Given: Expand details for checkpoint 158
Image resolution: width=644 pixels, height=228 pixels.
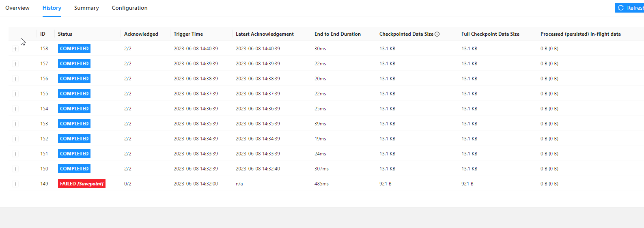Looking at the screenshot, I should point(15,49).
